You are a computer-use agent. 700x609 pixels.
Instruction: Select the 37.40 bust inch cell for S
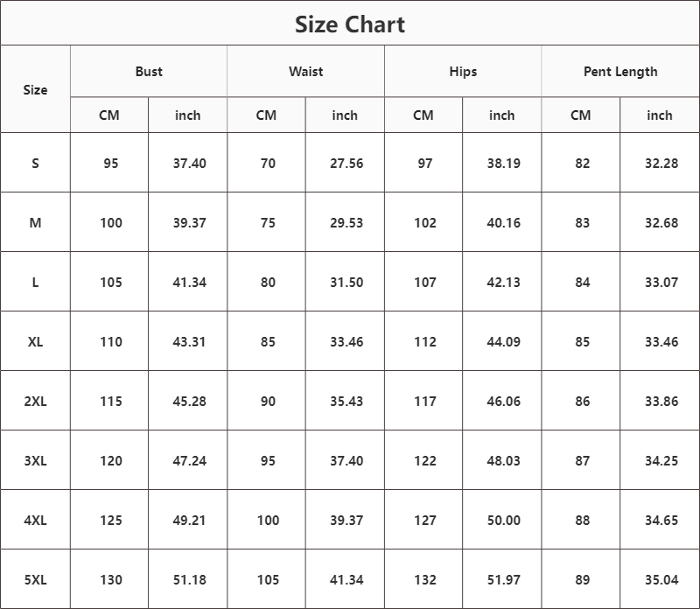(x=189, y=163)
